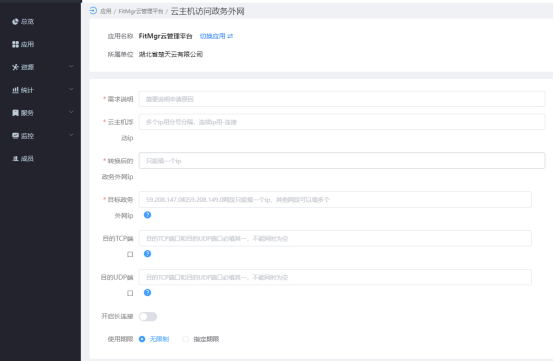Select the 指定期限 radio button
This screenshot has height=361, width=554.
(x=185, y=339)
